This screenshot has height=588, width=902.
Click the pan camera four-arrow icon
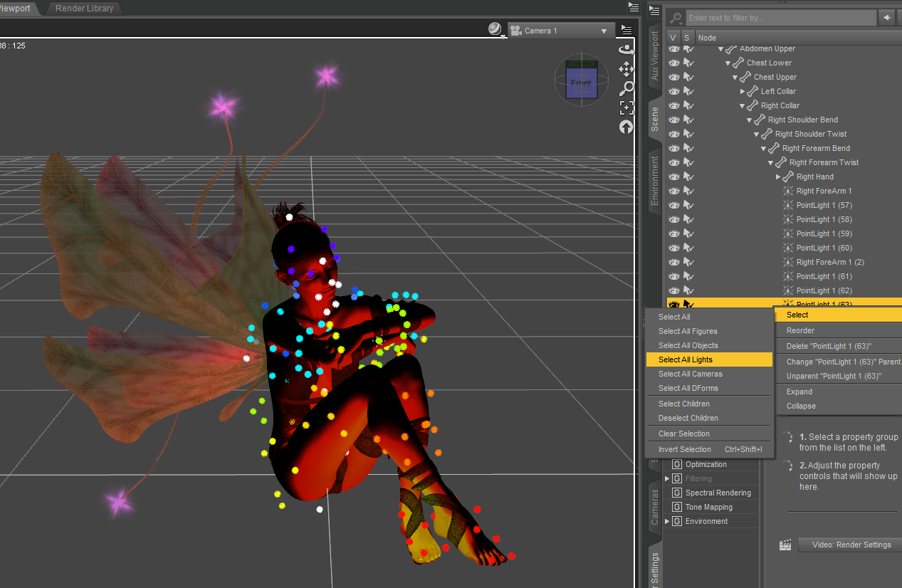(626, 69)
